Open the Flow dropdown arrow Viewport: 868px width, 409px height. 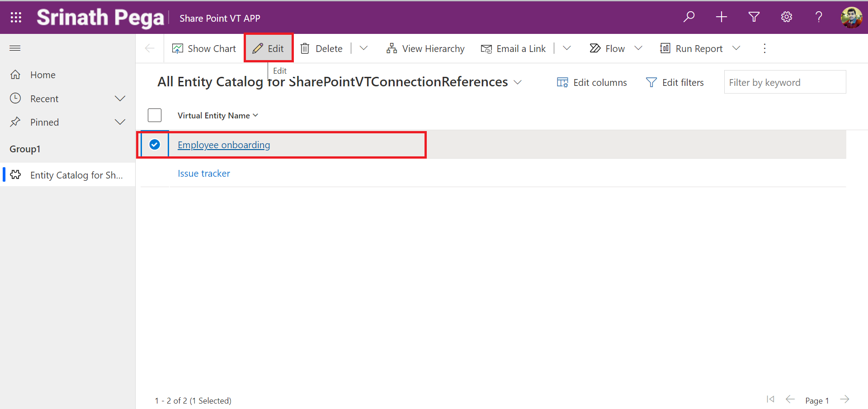(x=638, y=48)
